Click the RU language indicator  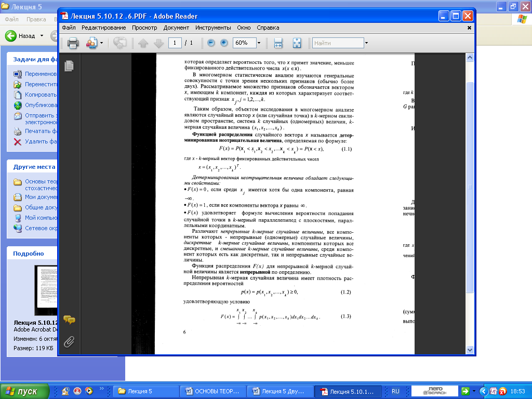point(395,391)
